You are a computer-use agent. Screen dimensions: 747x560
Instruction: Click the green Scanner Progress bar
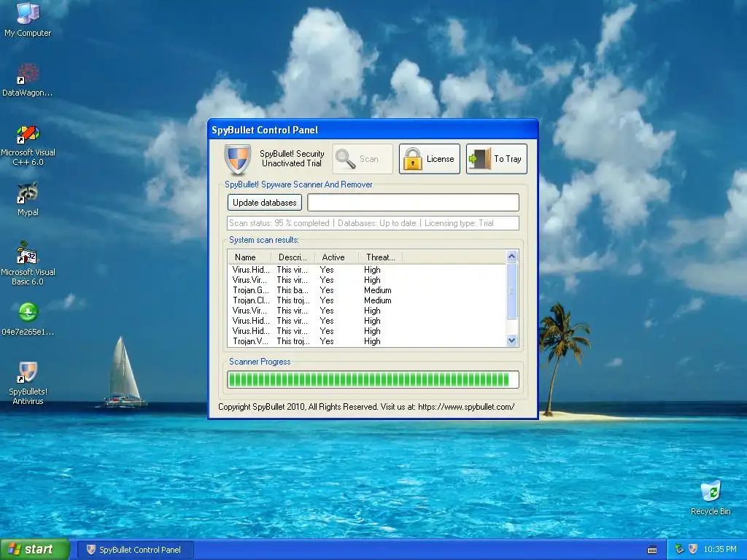[x=373, y=379]
